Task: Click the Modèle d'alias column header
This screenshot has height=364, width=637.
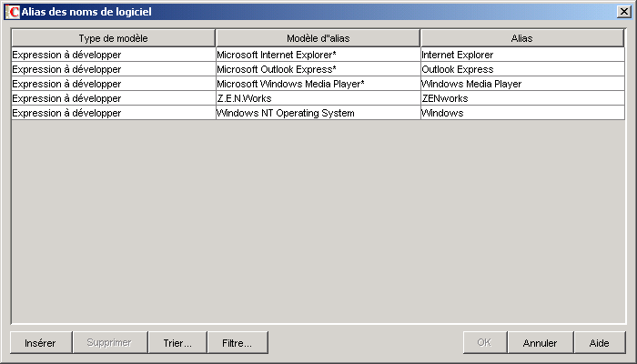Action: [318, 38]
